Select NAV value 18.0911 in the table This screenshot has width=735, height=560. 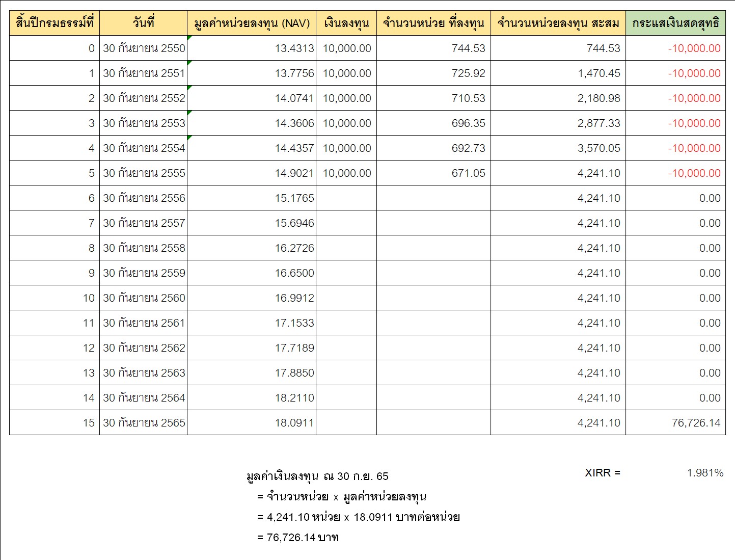tap(294, 423)
